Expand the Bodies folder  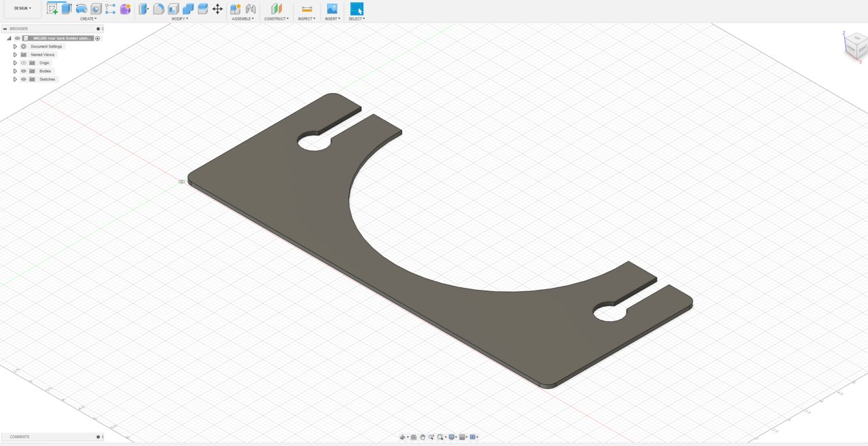pos(15,71)
